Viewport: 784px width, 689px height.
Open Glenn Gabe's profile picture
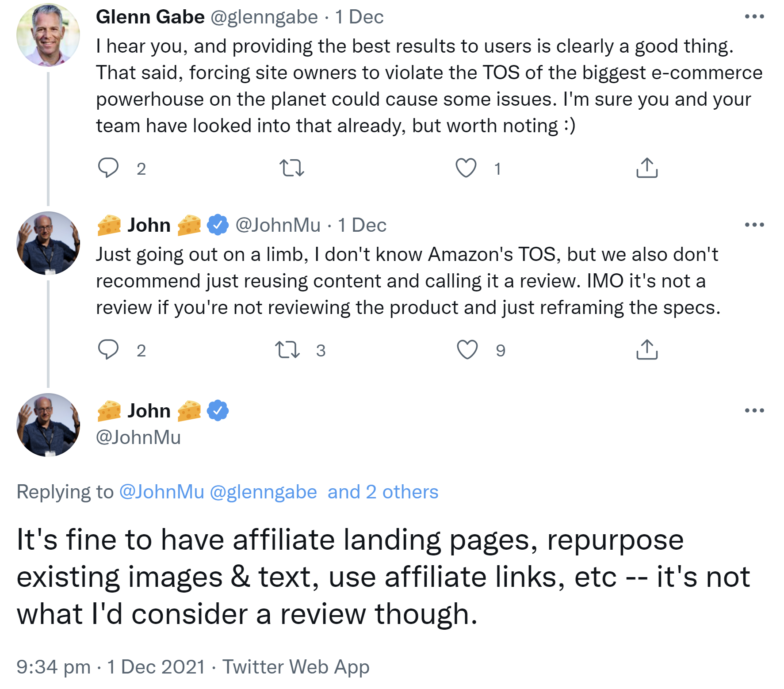pyautogui.click(x=48, y=35)
